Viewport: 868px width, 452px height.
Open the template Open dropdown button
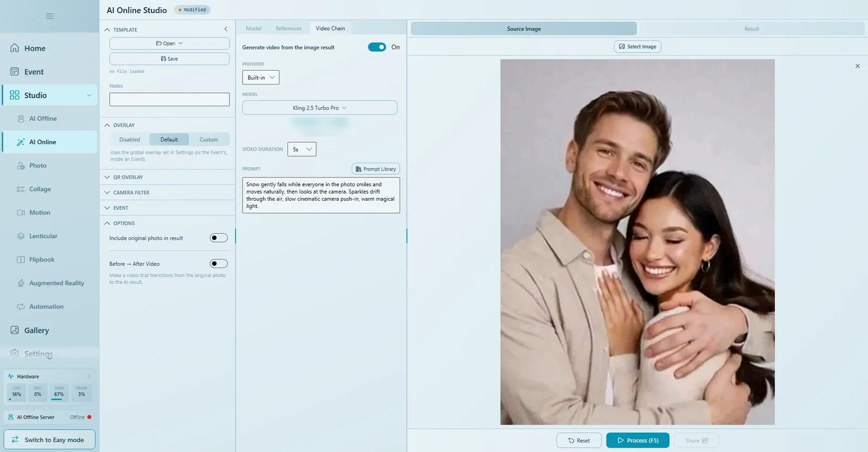169,43
